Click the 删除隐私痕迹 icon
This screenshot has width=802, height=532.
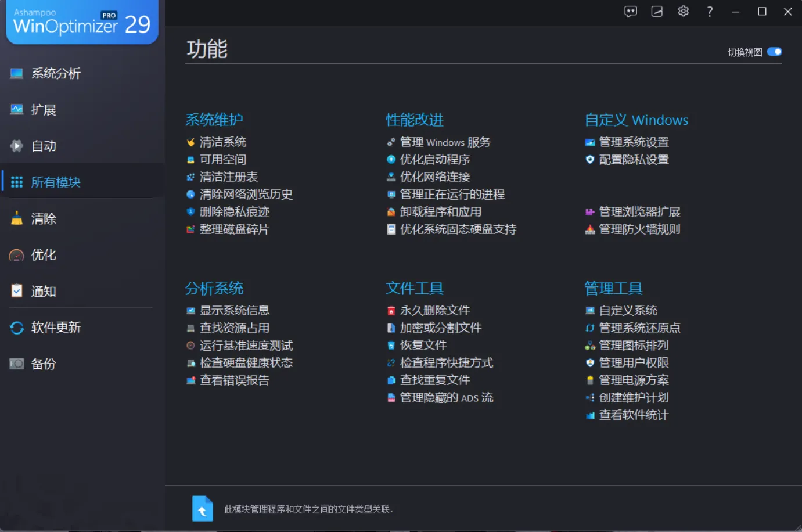[x=190, y=212]
